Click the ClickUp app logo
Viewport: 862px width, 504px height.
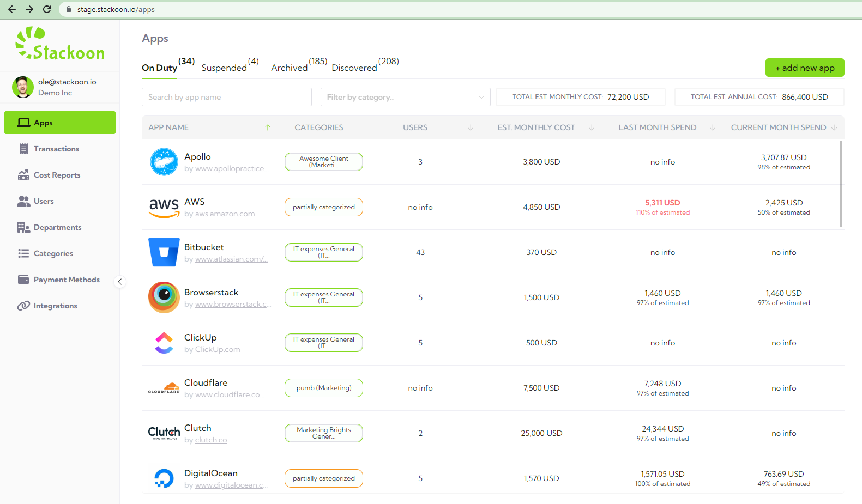164,343
